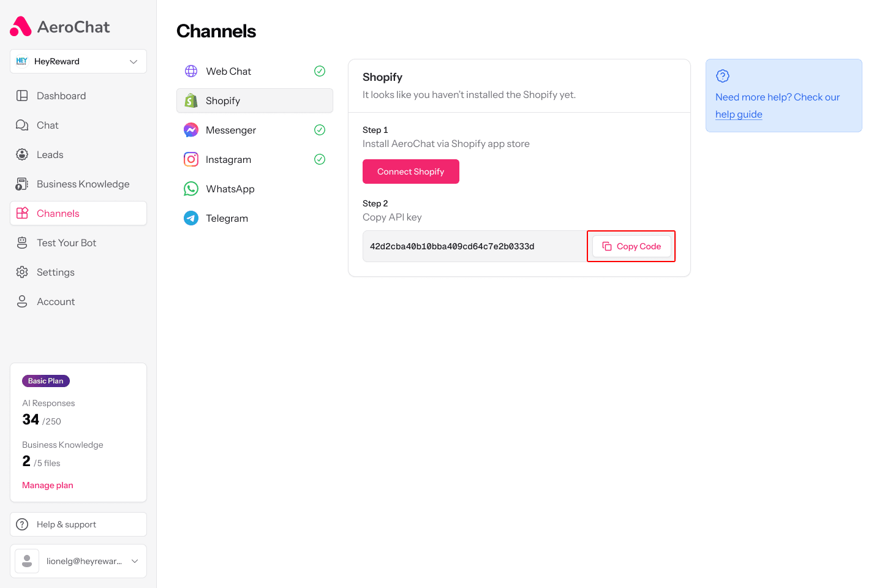Click the Connect Shopify button
The height and width of the screenshot is (588, 882).
[411, 171]
